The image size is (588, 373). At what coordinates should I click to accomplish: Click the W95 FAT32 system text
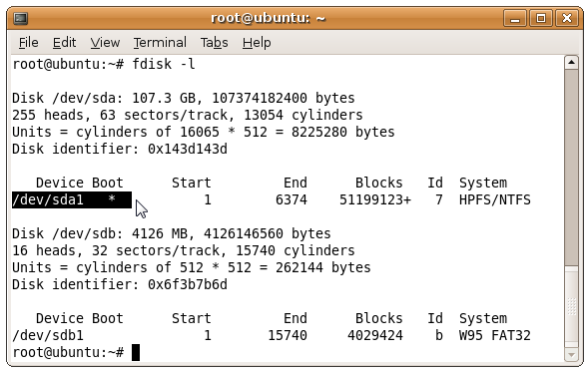[x=494, y=335]
